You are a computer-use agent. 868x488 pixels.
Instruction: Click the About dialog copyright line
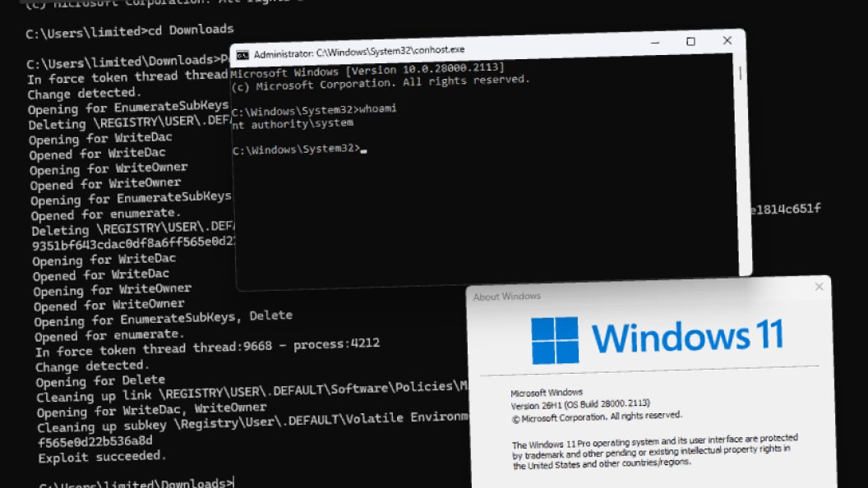[x=596, y=417]
